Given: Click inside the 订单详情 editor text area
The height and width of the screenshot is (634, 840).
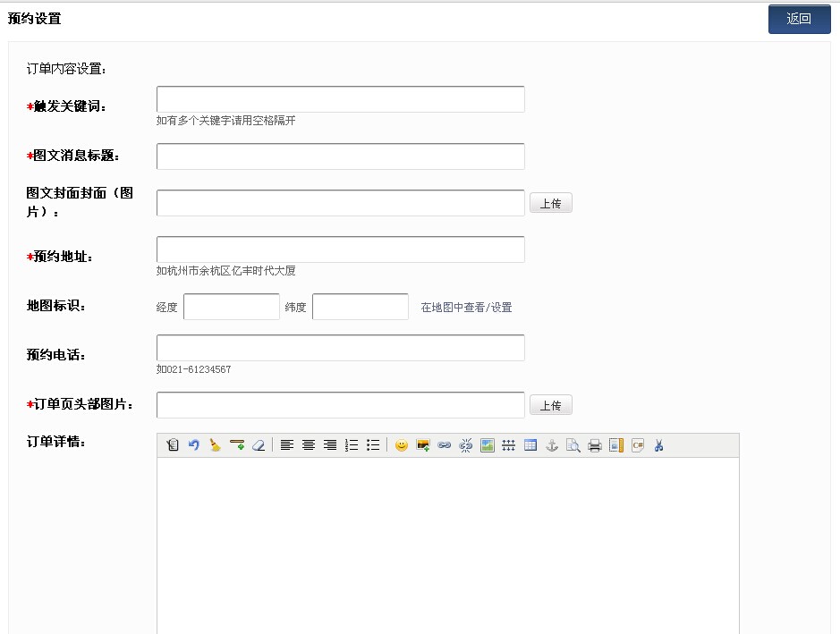Looking at the screenshot, I should point(447,545).
